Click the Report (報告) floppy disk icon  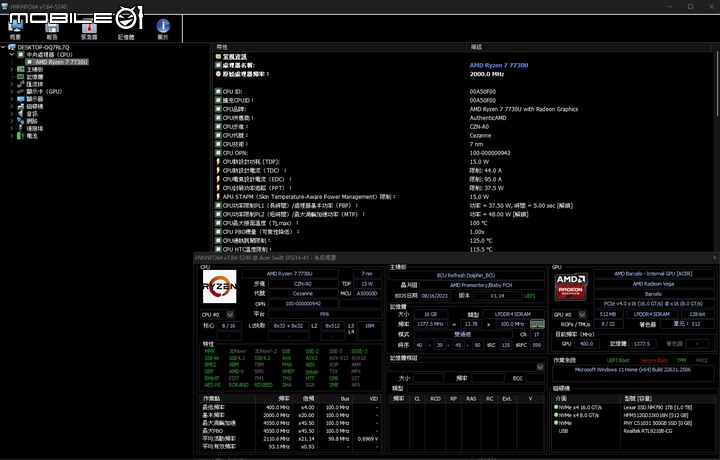click(52, 28)
